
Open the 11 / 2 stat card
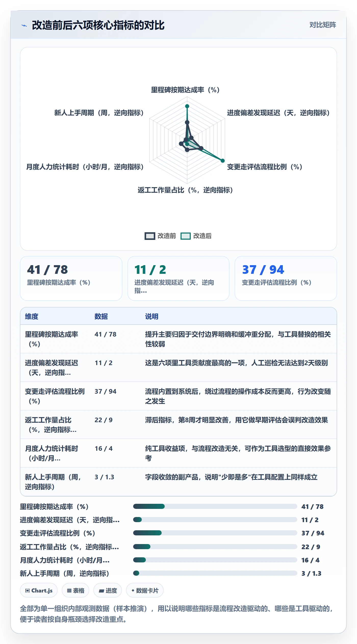(178, 278)
